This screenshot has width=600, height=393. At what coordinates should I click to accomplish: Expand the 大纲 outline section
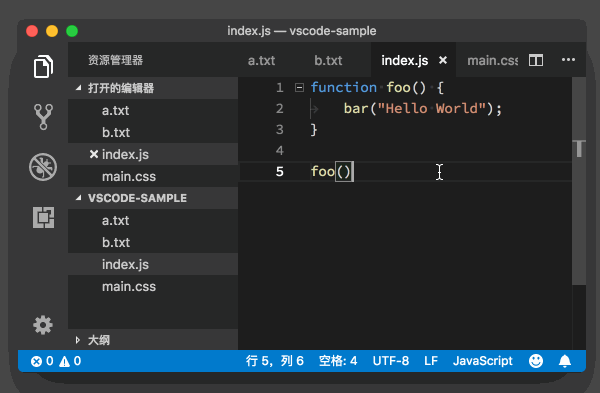tap(78, 340)
